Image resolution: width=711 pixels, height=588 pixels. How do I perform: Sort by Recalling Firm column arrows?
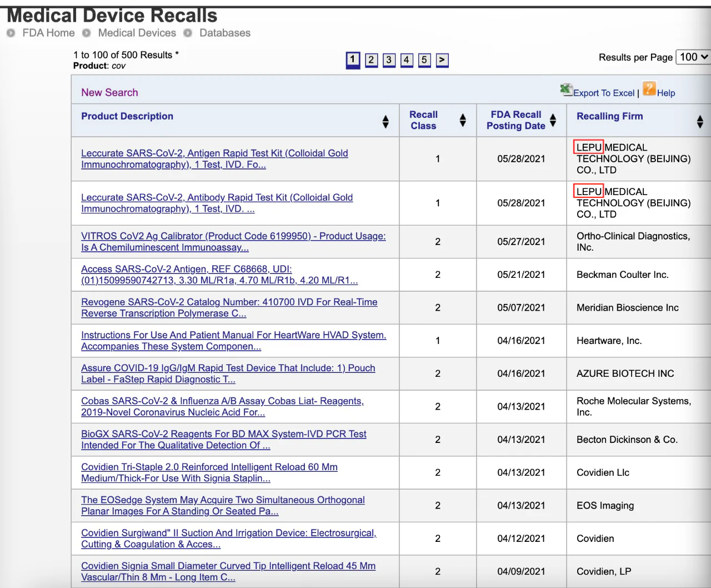pos(700,122)
